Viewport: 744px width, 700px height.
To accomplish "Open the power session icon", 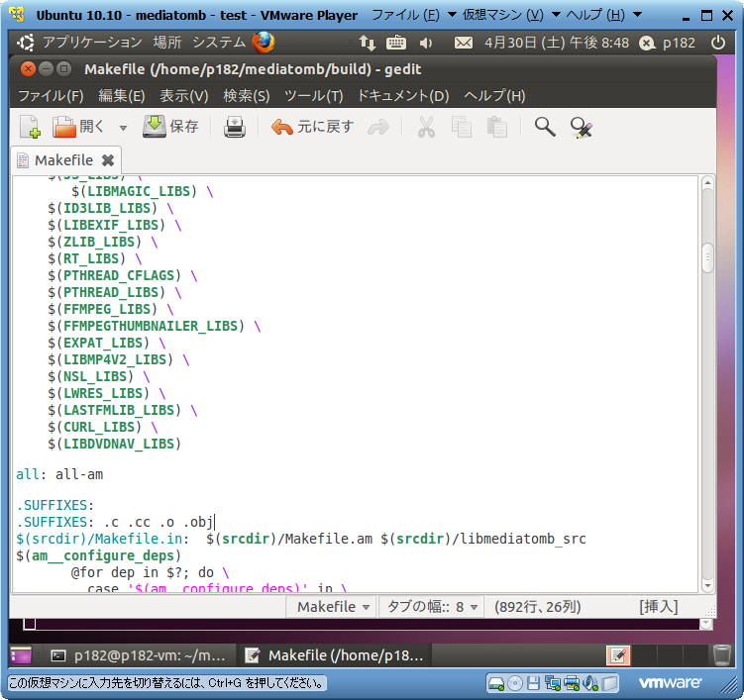I will pyautogui.click(x=718, y=43).
